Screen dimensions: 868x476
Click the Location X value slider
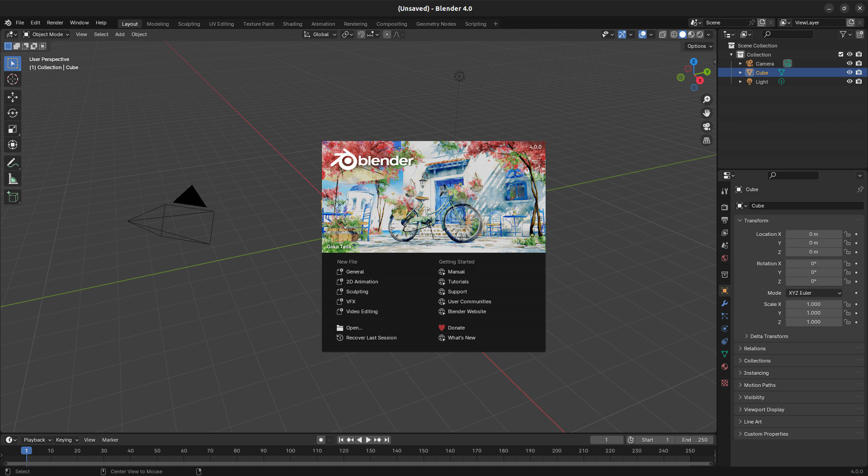click(814, 234)
